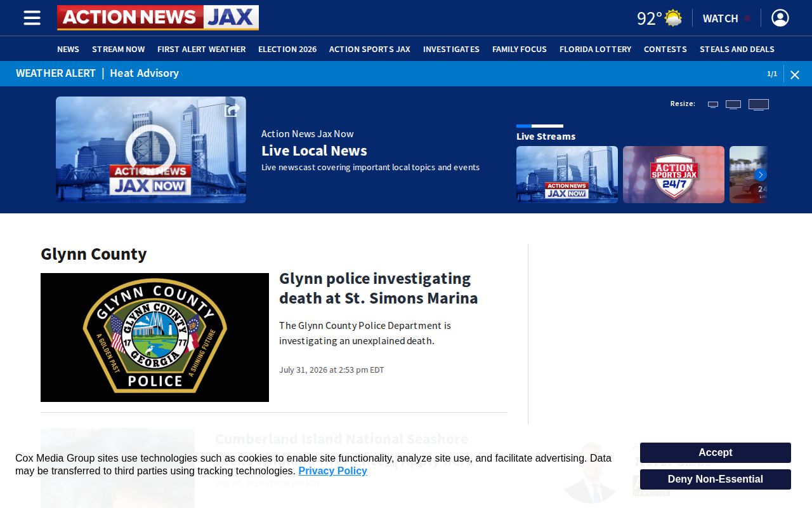Open Election 2026 menu item

(x=287, y=49)
